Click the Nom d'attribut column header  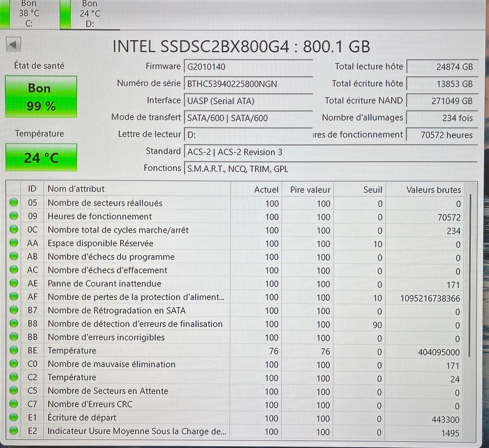click(137, 189)
